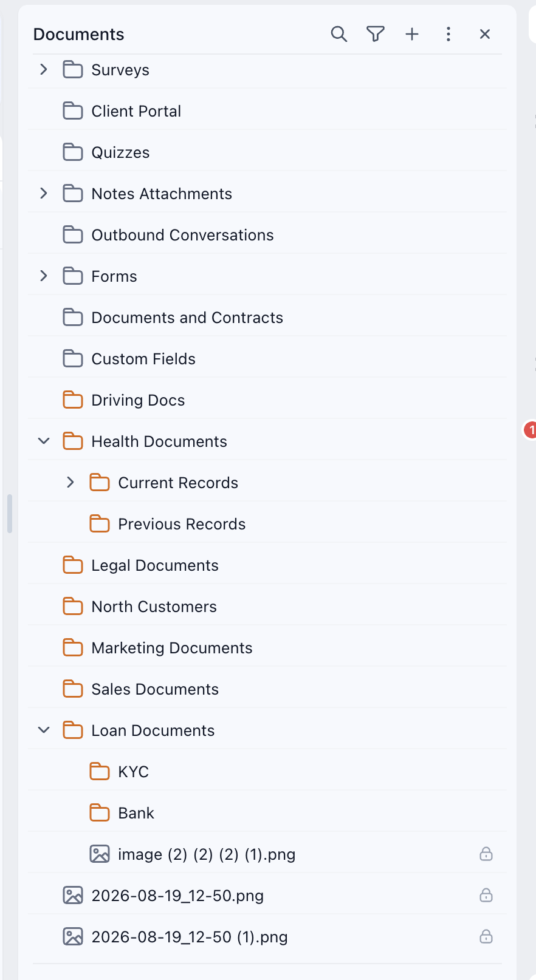This screenshot has height=980, width=536.
Task: Expand the Notes Attachments folder
Action: tap(44, 193)
